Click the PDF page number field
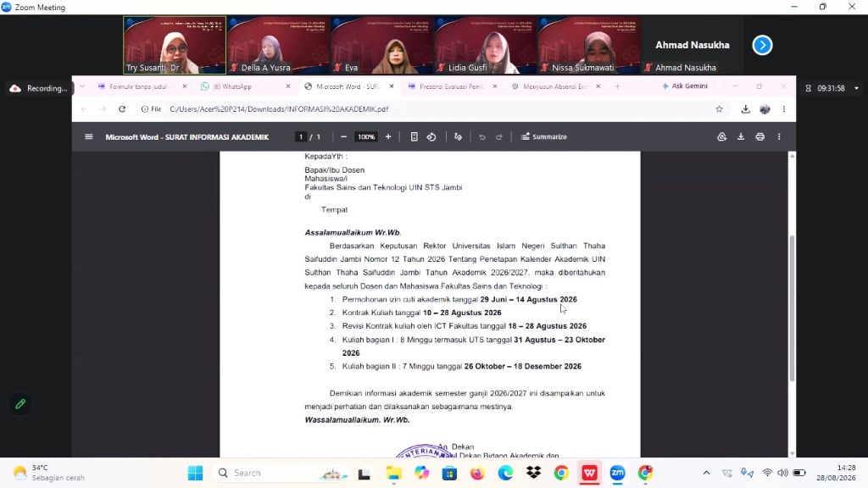This screenshot has height=488, width=868. 301,136
